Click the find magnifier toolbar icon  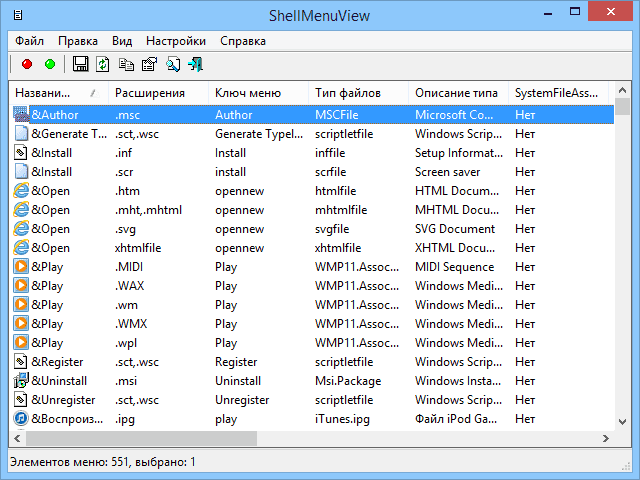click(x=172, y=64)
